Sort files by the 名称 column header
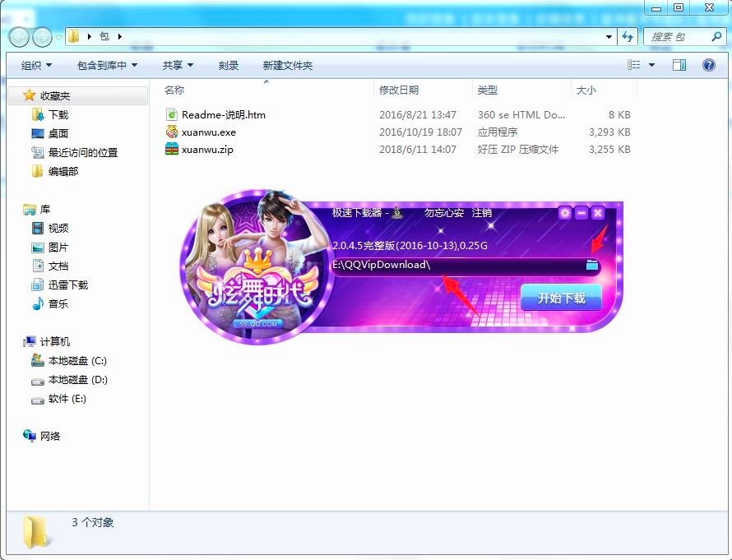This screenshot has height=560, width=732. click(x=174, y=90)
